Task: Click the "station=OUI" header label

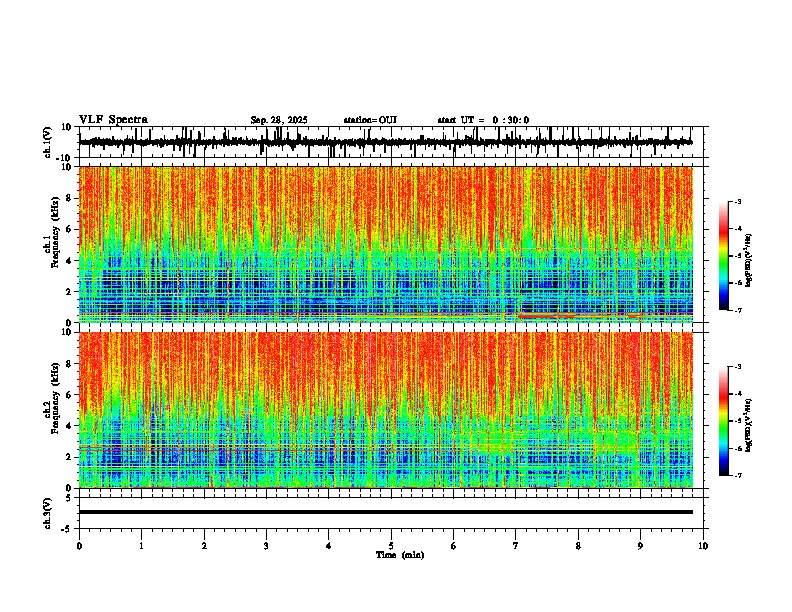Action: click(x=370, y=120)
